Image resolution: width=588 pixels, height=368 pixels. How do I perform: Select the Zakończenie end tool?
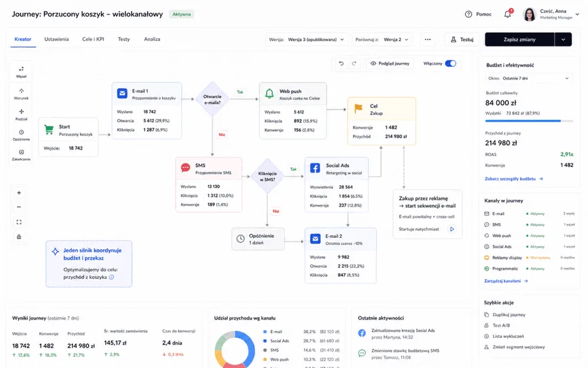(21, 155)
